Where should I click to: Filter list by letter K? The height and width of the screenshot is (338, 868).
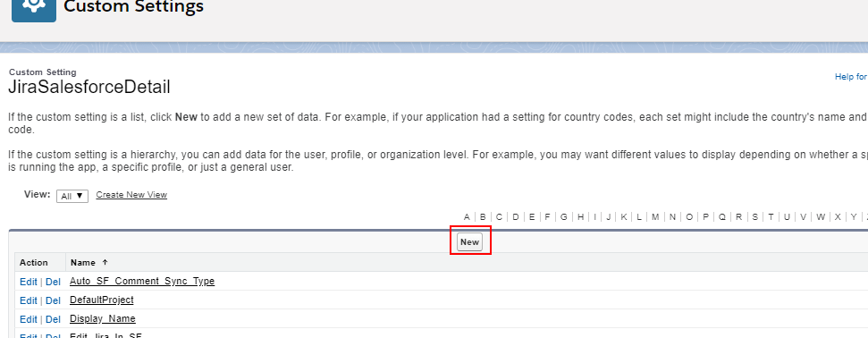[x=623, y=216]
